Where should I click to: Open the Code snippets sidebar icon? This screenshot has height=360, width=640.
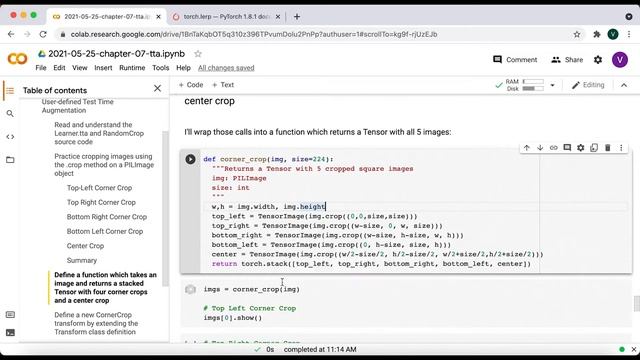(10, 137)
